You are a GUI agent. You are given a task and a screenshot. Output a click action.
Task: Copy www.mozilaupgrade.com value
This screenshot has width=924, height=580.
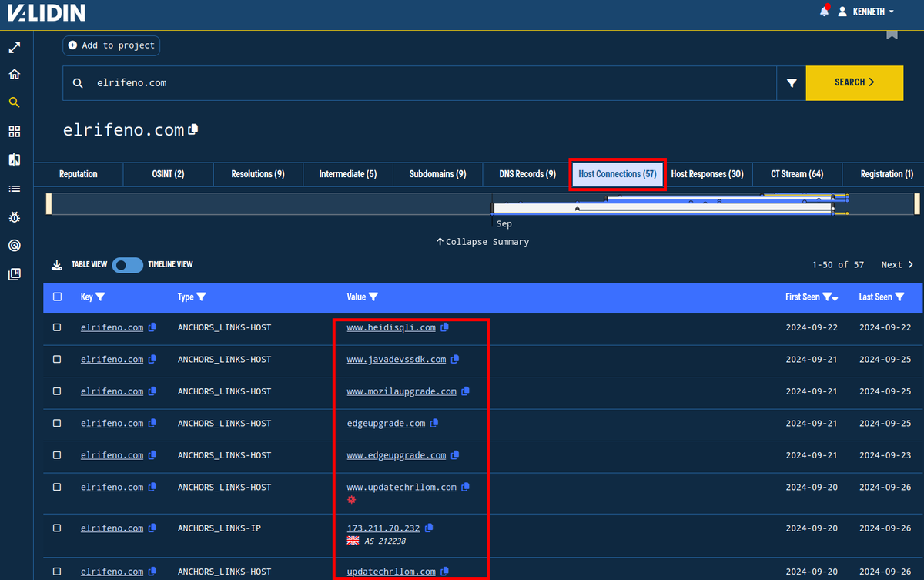click(465, 391)
